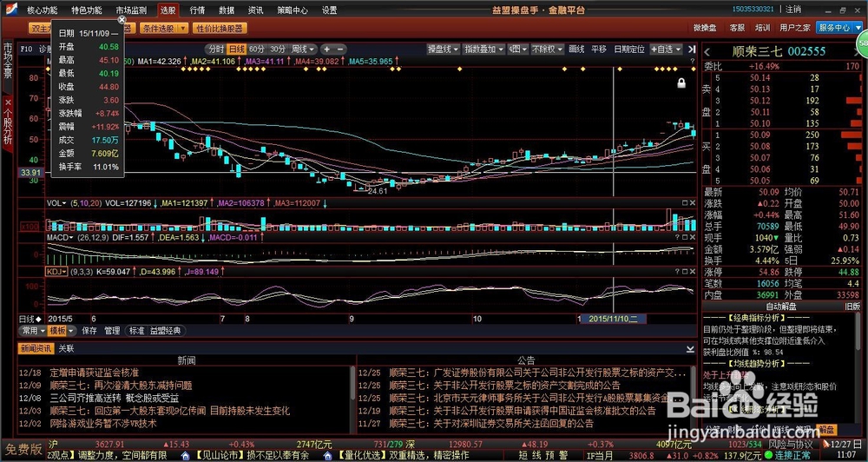
Task: Zoom out chart with minus icon
Action: pos(340,49)
